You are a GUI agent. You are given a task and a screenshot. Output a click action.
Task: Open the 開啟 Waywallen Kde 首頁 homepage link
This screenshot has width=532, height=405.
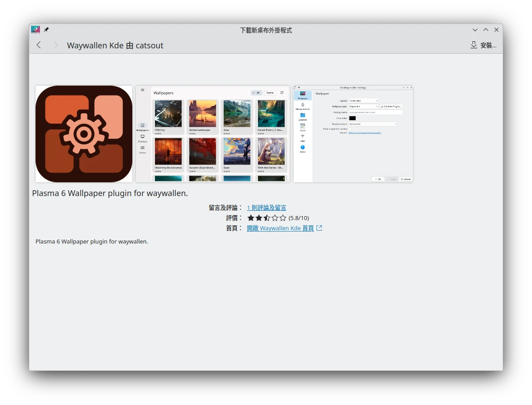(280, 228)
